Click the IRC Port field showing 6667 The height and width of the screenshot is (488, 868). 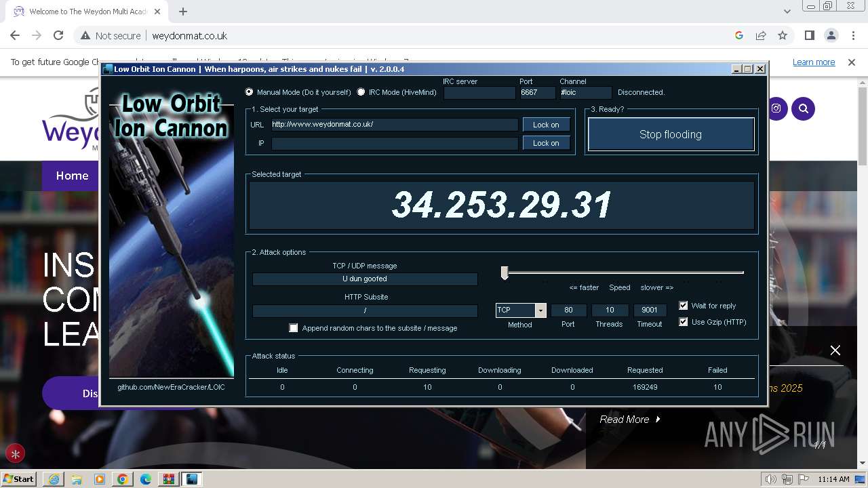point(538,93)
